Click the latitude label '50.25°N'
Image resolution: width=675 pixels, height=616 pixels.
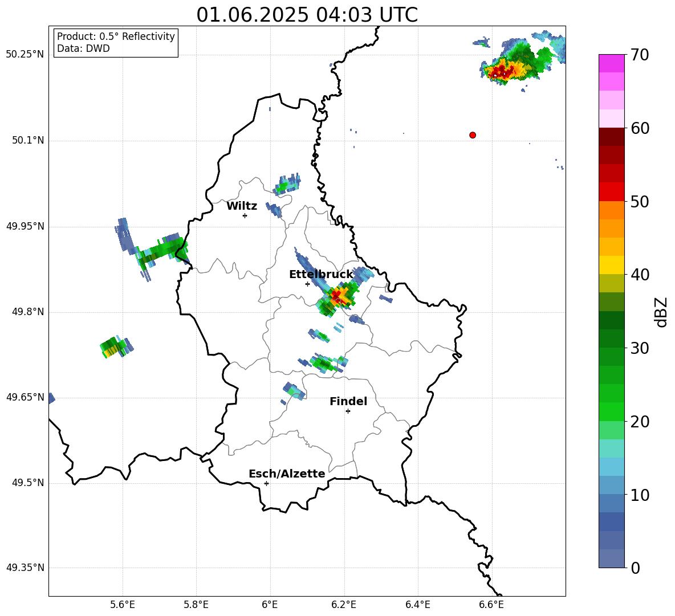point(25,55)
